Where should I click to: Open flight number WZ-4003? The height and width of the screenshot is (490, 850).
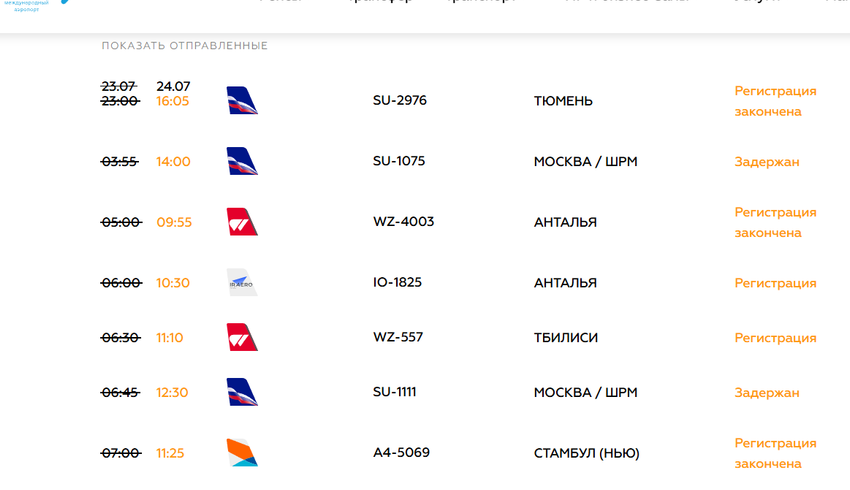pyautogui.click(x=403, y=222)
